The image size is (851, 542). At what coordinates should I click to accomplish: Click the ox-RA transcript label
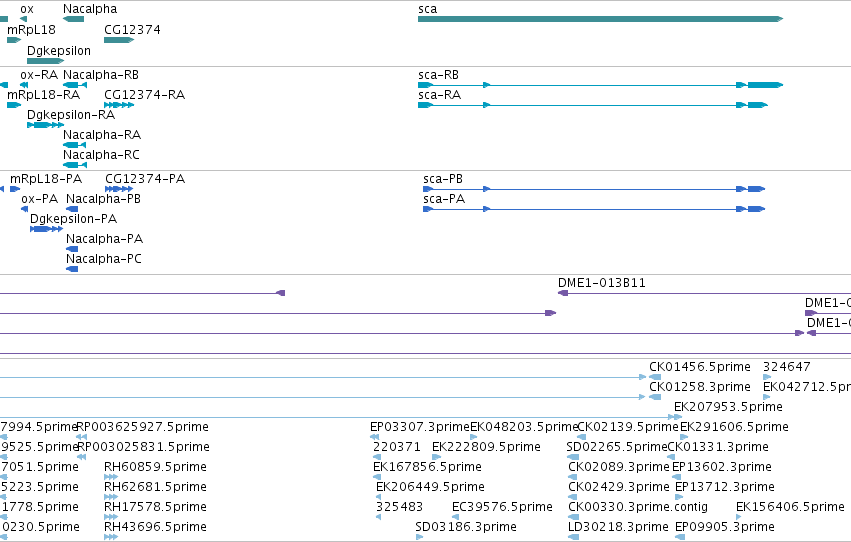pyautogui.click(x=39, y=75)
